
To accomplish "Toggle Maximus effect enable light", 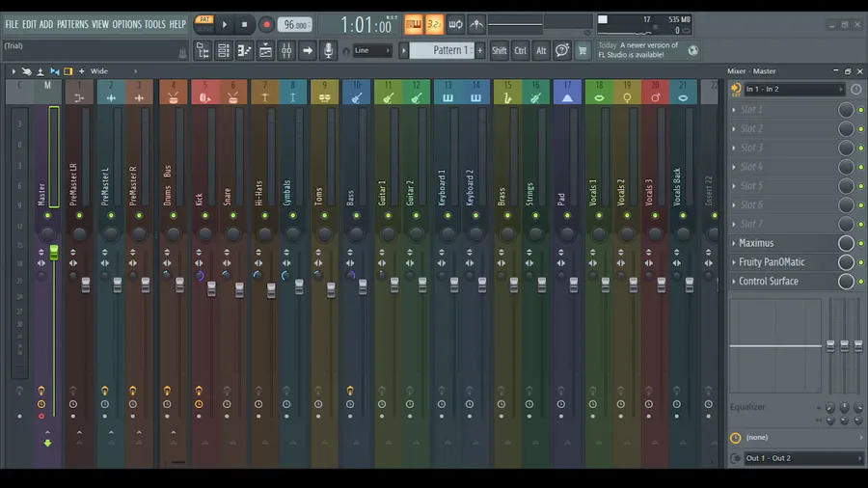I will 861,243.
